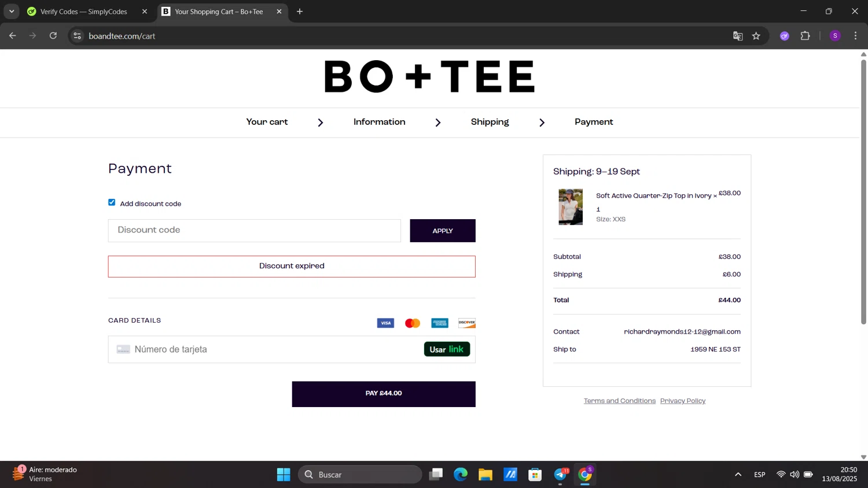The width and height of the screenshot is (868, 488).
Task: Click the contact email richardraymonds12-12@gmail.com
Action: coord(682,332)
